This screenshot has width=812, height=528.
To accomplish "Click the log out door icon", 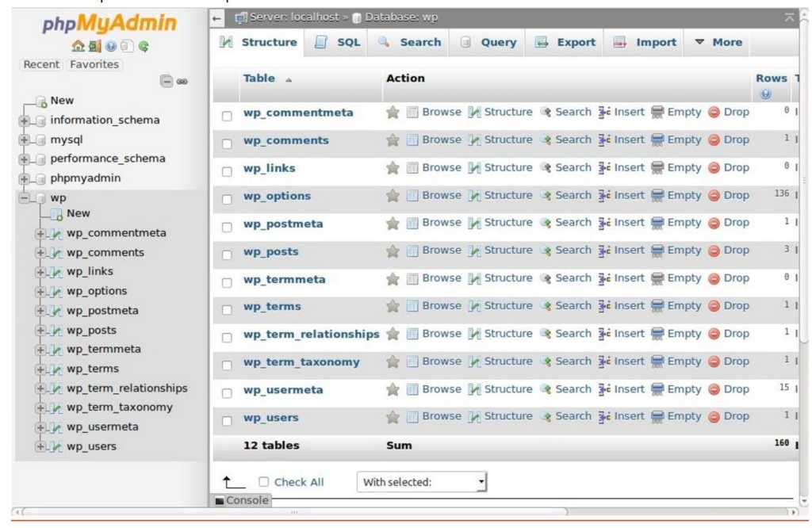I will point(95,46).
